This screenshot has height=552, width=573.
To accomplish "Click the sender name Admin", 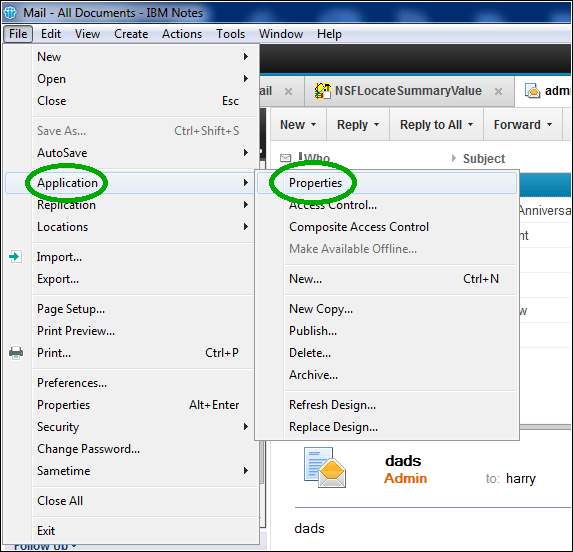I will [x=405, y=478].
